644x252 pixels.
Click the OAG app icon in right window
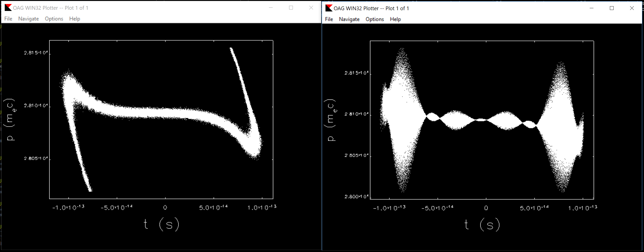coord(329,8)
